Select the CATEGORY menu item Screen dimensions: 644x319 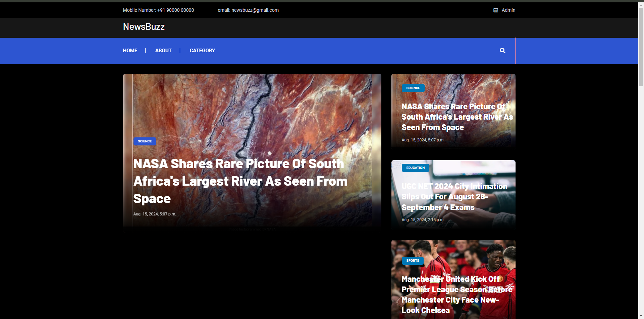[202, 51]
